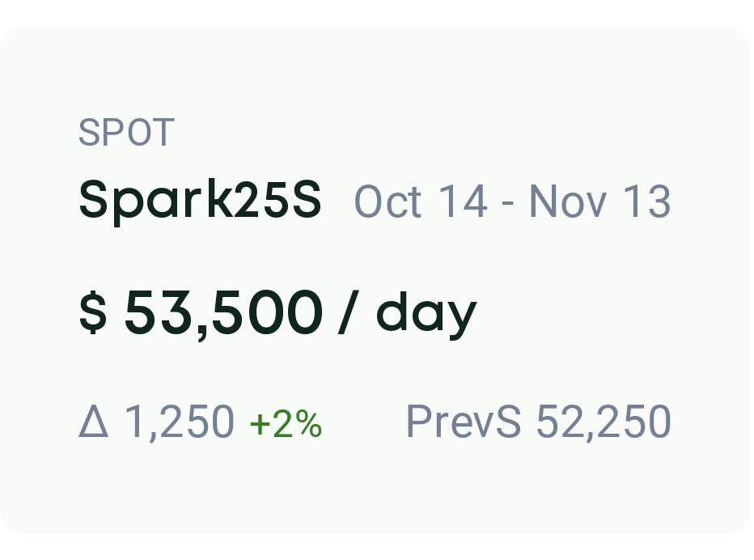Image resolution: width=754 pixels, height=560 pixels.
Task: Click the PrevS label
Action: [x=463, y=421]
